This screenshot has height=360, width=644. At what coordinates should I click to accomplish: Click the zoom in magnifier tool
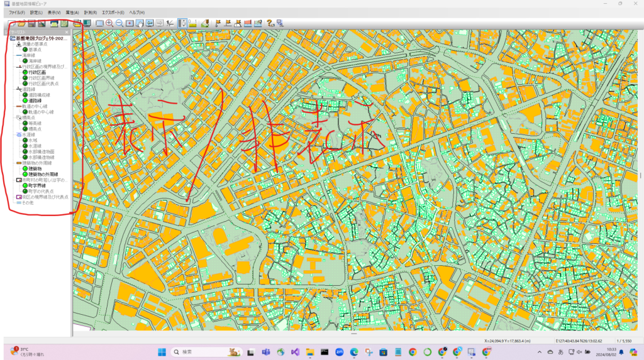[x=109, y=24]
